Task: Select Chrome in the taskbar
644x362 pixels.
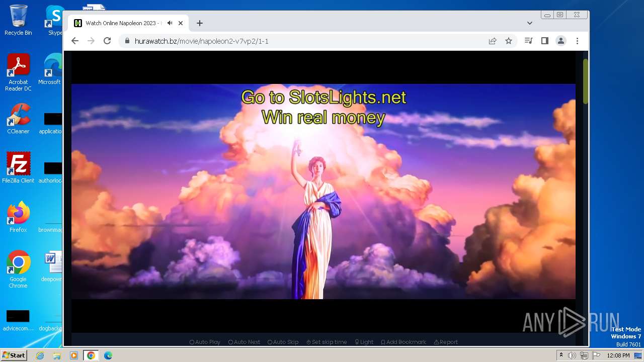Action: coord(91,355)
